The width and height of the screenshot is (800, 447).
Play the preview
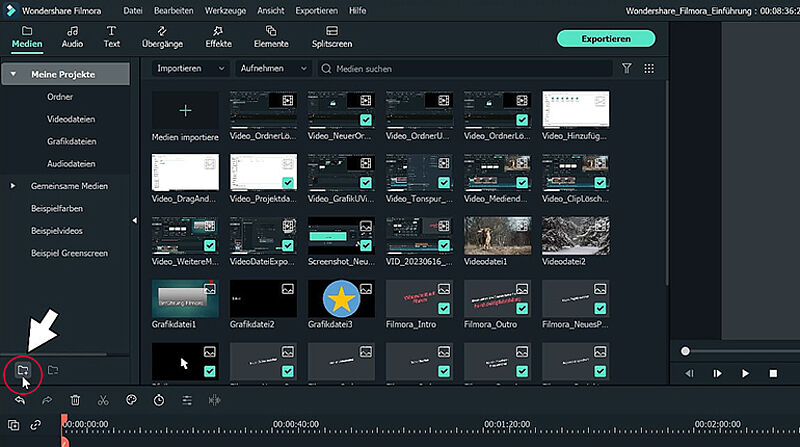[745, 374]
